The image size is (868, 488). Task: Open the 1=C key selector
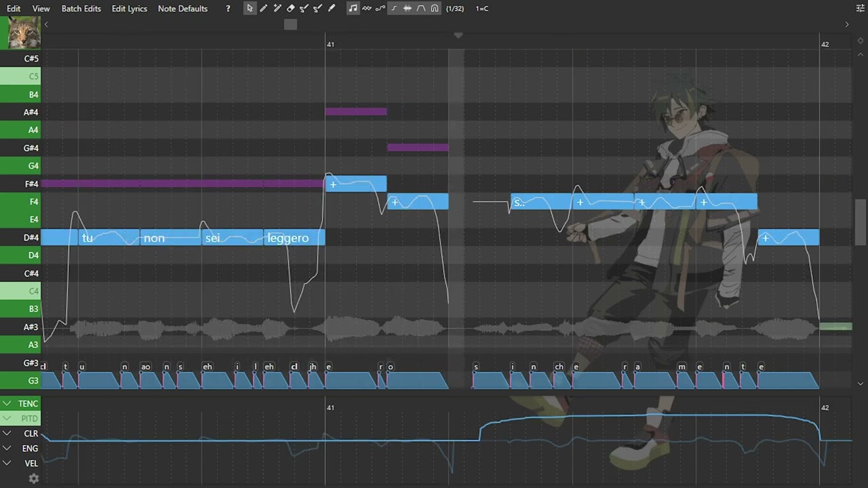(x=482, y=9)
